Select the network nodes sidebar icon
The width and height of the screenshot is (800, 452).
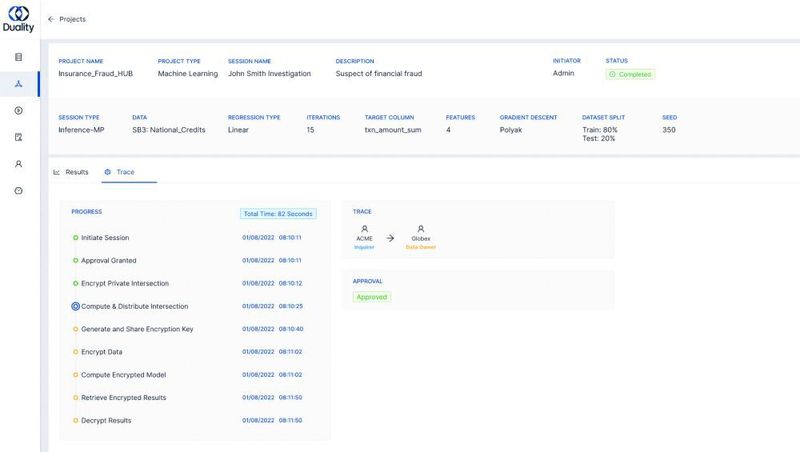pyautogui.click(x=18, y=84)
